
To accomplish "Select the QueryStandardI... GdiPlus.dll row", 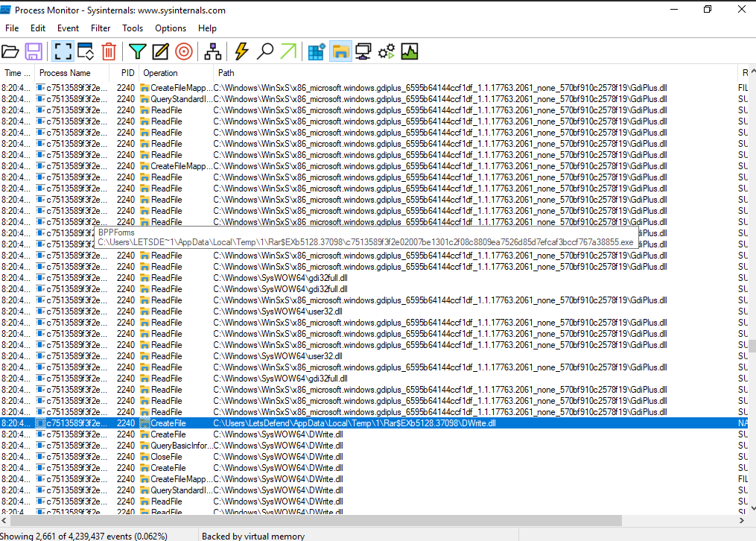I will [374, 99].
